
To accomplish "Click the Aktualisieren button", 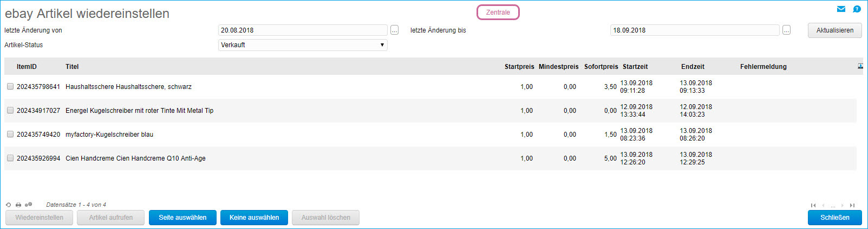I will pos(834,30).
